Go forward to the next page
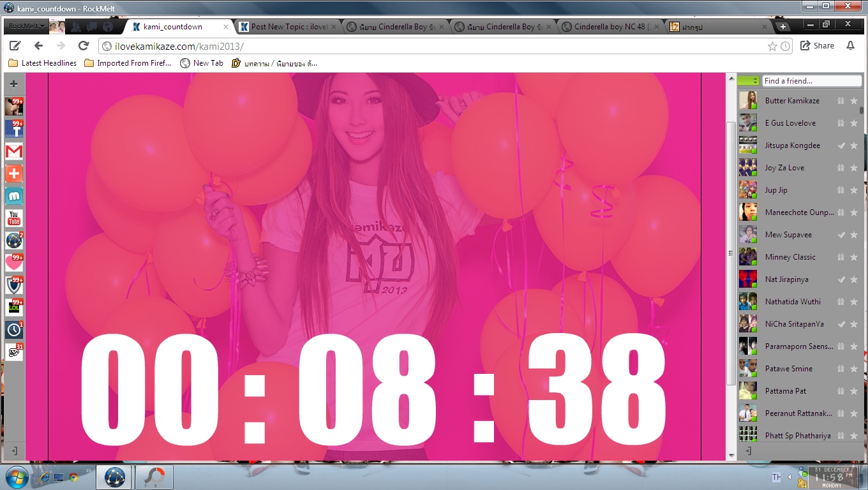The height and width of the screenshot is (490, 868). click(61, 46)
